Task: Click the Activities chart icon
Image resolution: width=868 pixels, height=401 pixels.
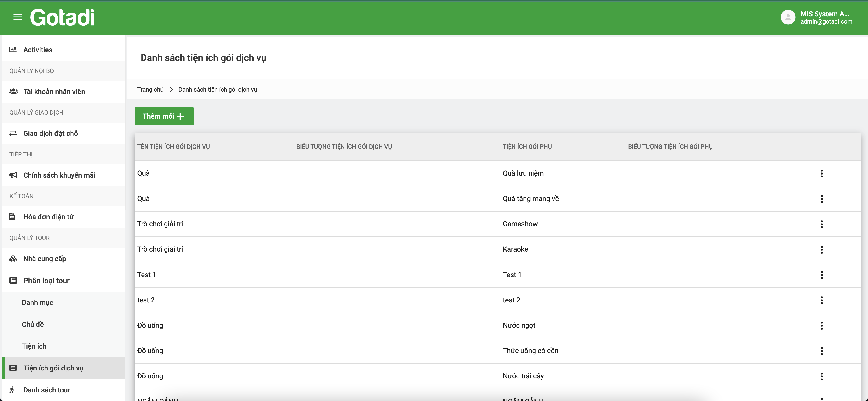Action: (x=13, y=50)
